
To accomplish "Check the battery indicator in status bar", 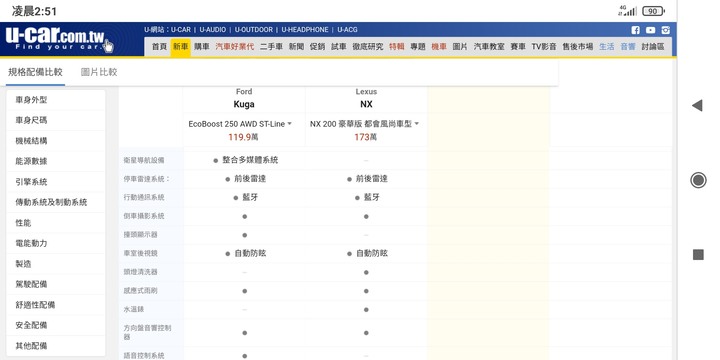I will pyautogui.click(x=653, y=11).
